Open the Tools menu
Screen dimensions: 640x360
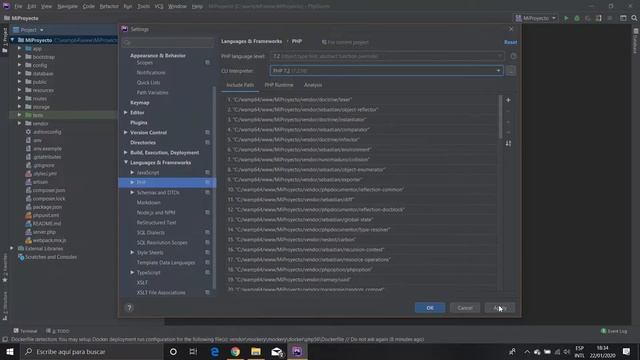(143, 6)
